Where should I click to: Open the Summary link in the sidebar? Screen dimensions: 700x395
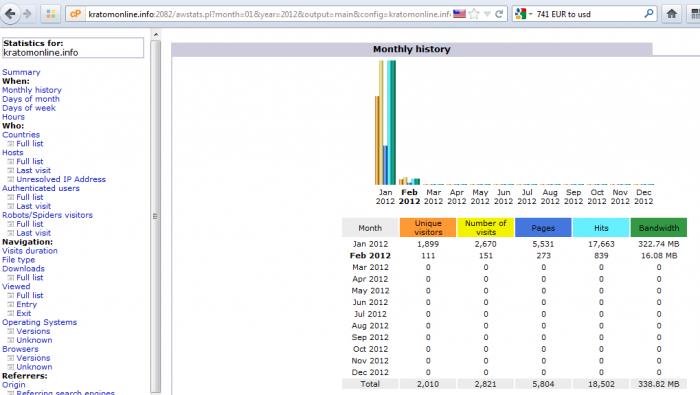21,72
